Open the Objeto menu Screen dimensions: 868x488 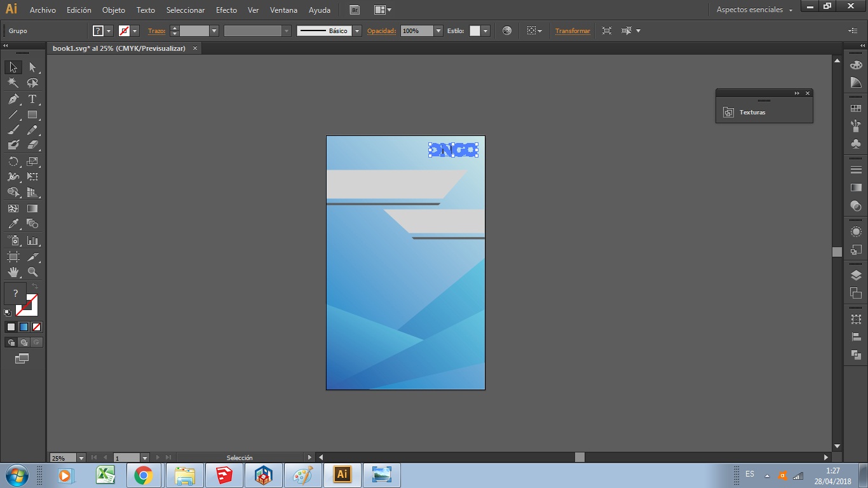pyautogui.click(x=114, y=10)
